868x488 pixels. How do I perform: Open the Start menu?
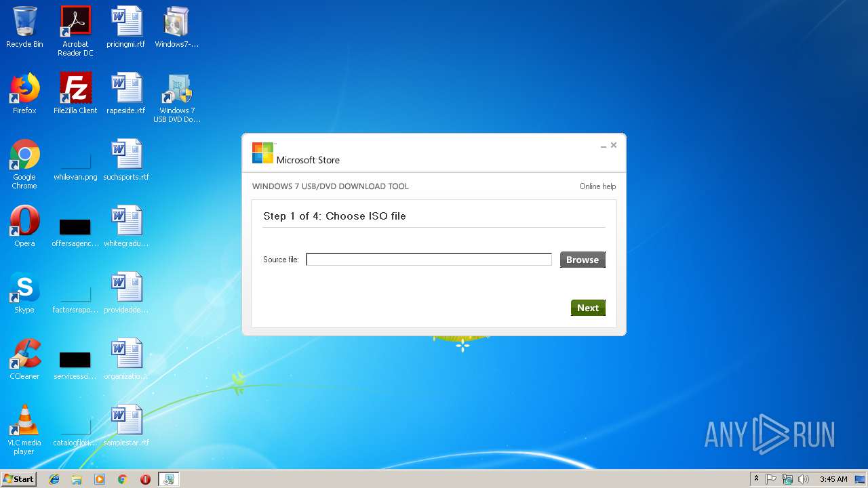pyautogui.click(x=18, y=479)
